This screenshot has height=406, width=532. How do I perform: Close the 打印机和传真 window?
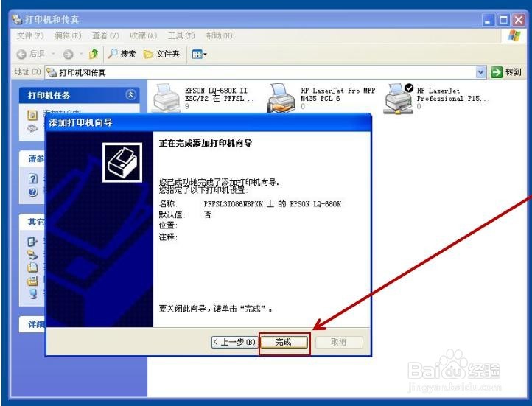pos(519,20)
